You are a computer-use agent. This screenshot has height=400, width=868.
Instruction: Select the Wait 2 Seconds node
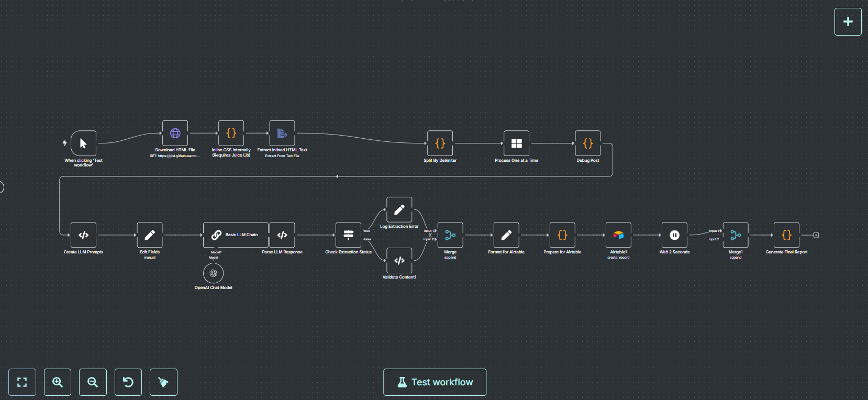click(x=674, y=235)
